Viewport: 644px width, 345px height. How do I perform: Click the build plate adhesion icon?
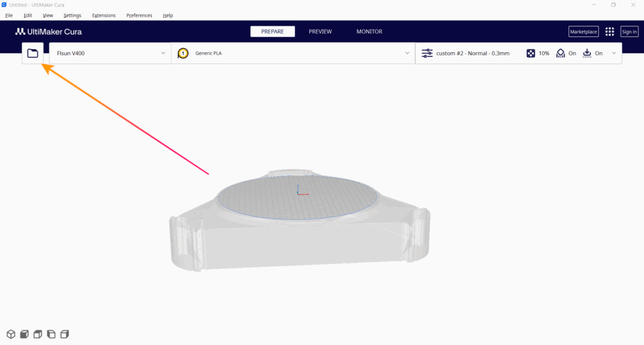point(587,53)
